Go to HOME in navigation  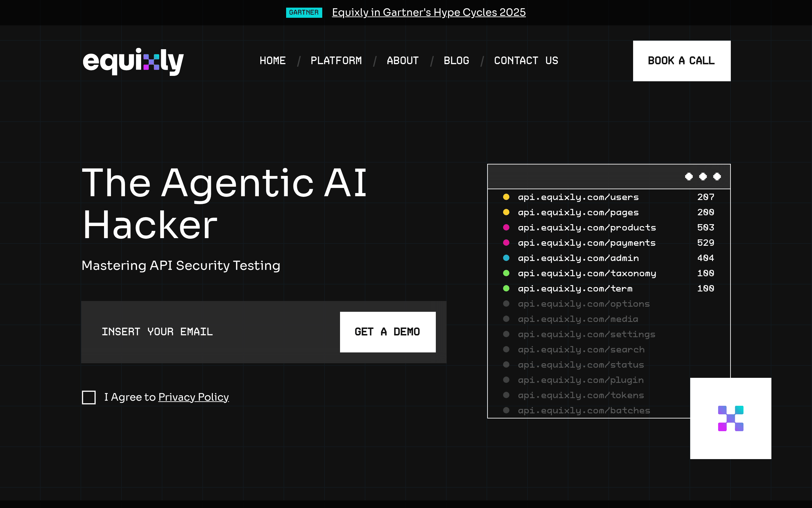[272, 61]
